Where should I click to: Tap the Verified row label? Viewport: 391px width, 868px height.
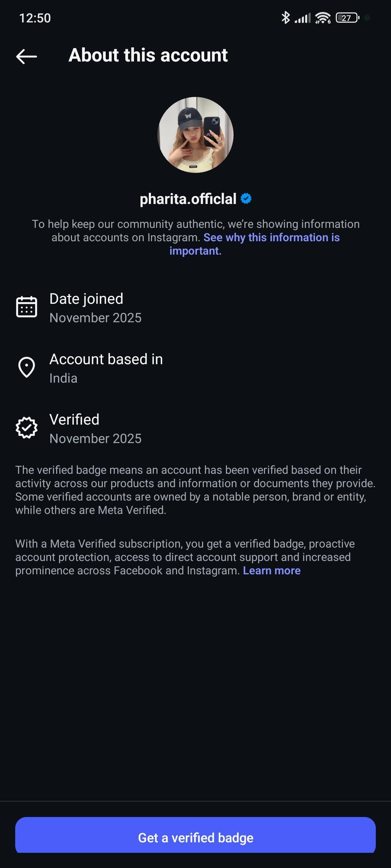(x=74, y=420)
